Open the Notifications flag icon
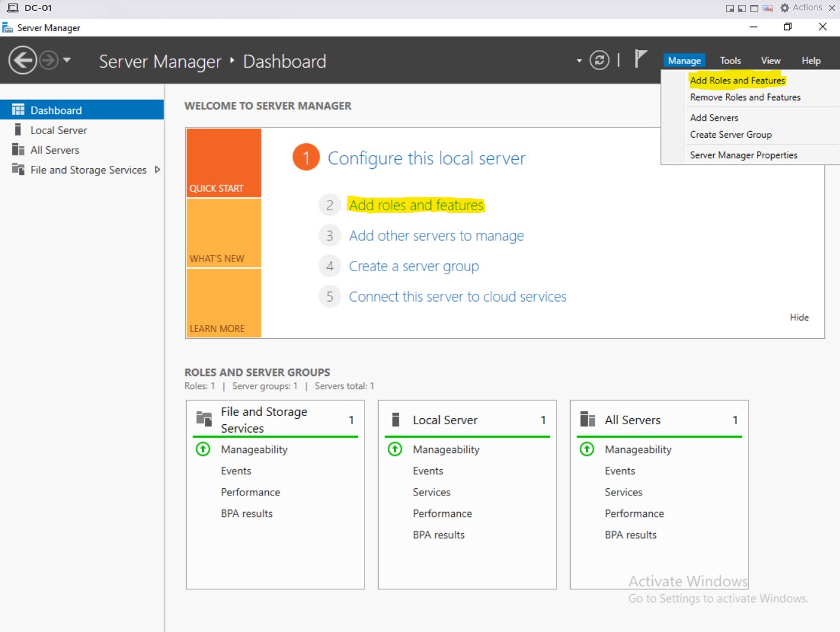The height and width of the screenshot is (632, 840). 640,59
